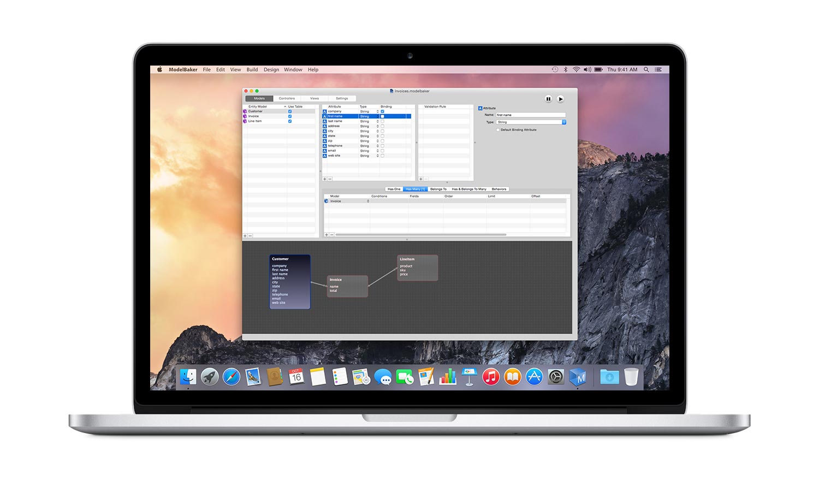Screen dimensions: 819x504
Task: Open ModelBaker icon in the Dock
Action: (x=577, y=377)
